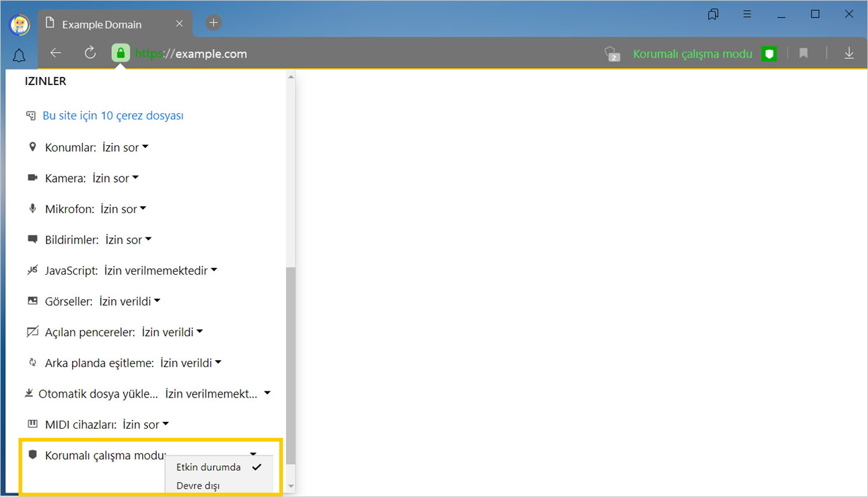Image resolution: width=868 pixels, height=497 pixels.
Task: Open a new tab with plus button
Action: 213,23
